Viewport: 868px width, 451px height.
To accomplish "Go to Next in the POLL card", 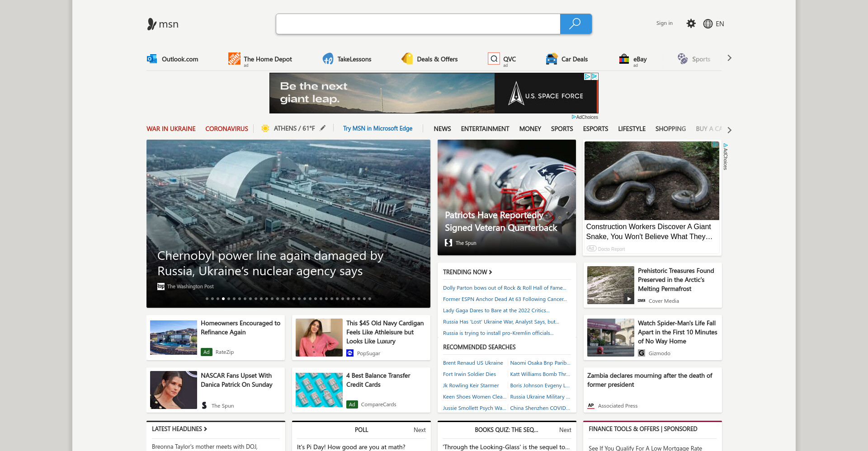I will click(420, 430).
